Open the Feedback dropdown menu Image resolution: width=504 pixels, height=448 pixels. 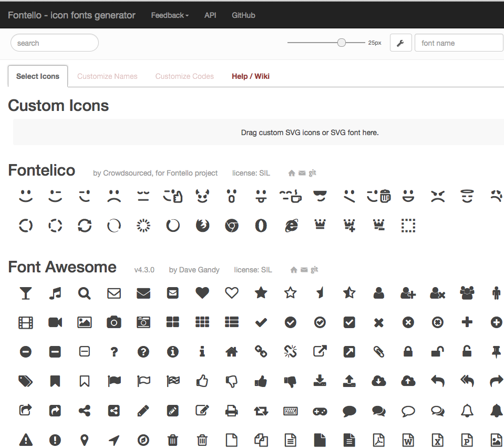point(170,15)
